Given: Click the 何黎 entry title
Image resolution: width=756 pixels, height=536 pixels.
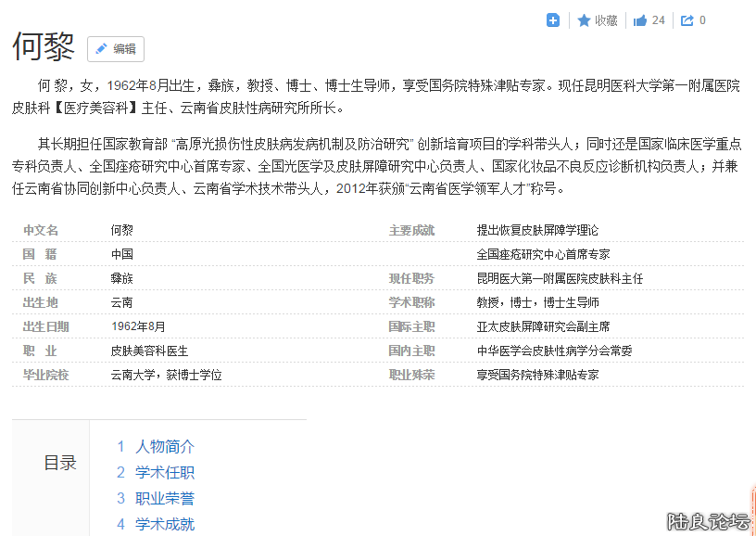Looking at the screenshot, I should [x=44, y=46].
